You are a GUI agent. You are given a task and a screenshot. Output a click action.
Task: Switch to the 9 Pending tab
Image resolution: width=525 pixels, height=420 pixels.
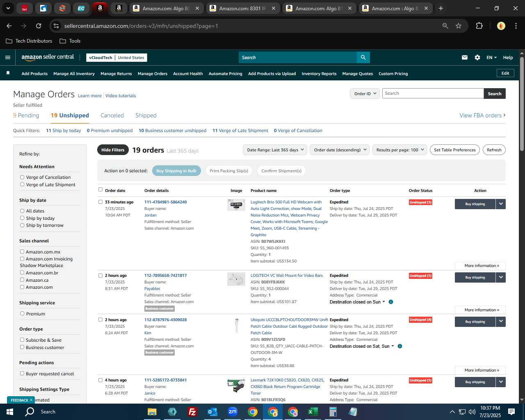(26, 115)
